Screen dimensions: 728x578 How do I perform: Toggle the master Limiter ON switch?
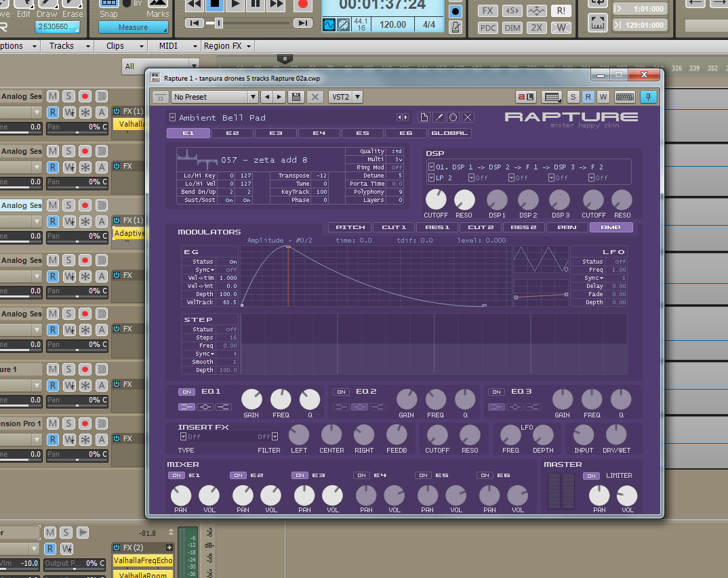click(x=592, y=476)
